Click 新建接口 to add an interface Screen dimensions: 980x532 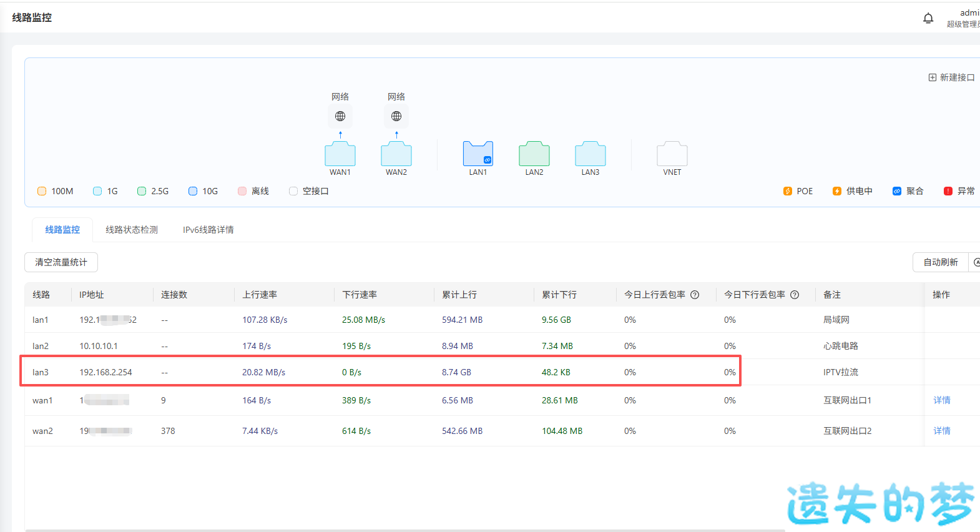click(x=952, y=77)
